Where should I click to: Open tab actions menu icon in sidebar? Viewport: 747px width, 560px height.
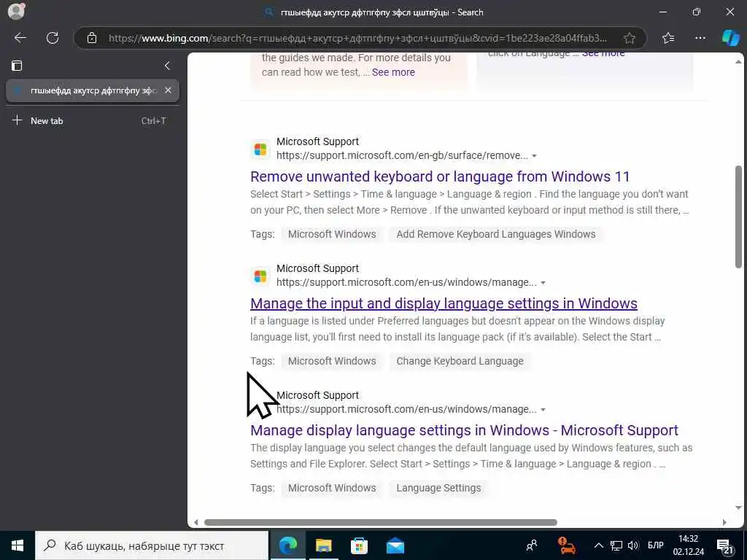click(x=17, y=65)
